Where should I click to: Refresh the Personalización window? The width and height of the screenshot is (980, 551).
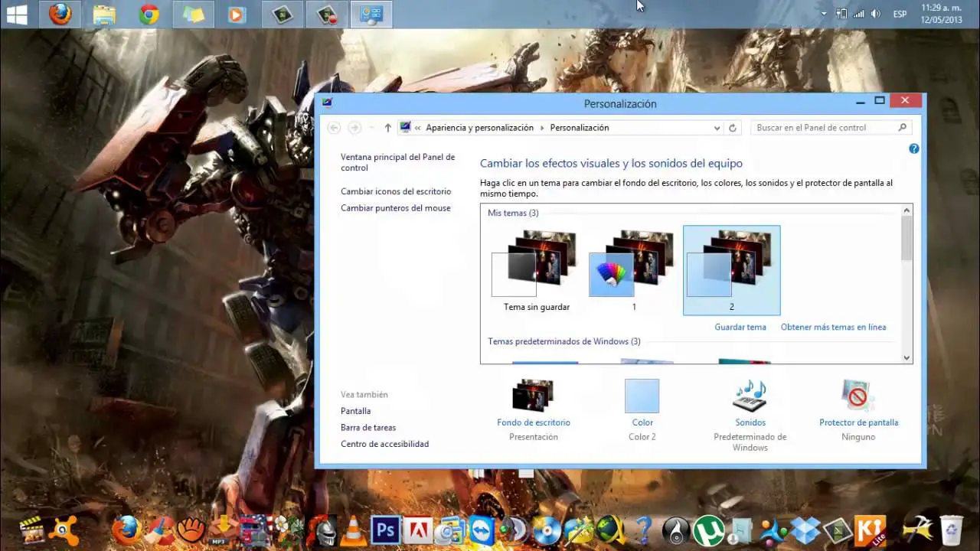(x=733, y=128)
